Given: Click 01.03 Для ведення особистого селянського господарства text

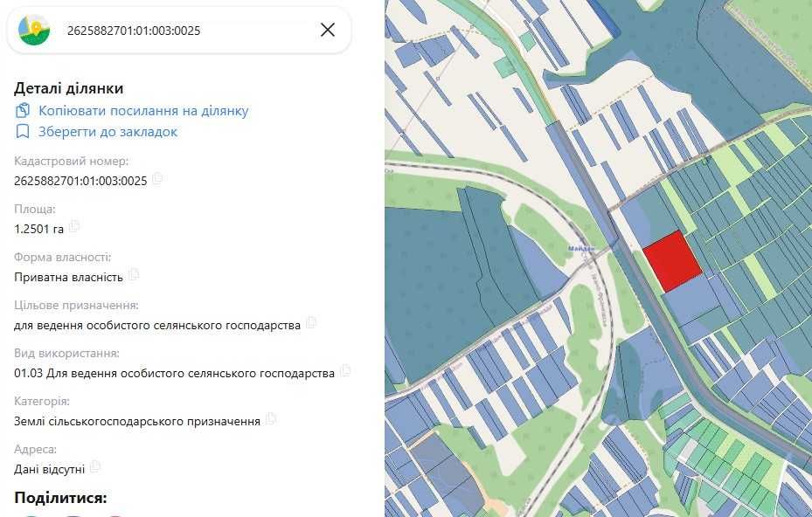Looking at the screenshot, I should 174,373.
